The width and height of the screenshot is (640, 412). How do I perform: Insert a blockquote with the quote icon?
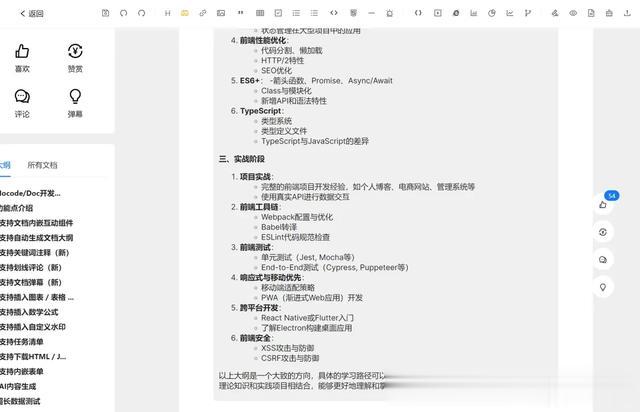click(240, 13)
